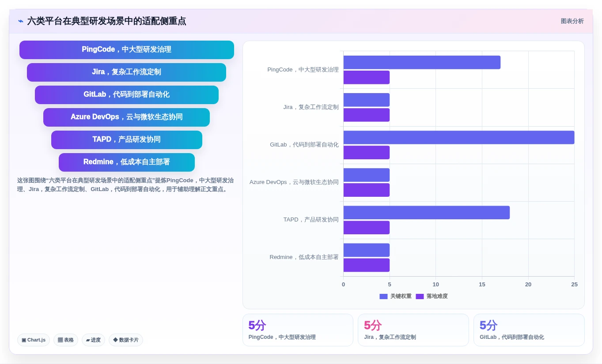
Task: Click the 数据卡片 tag chip
Action: 126,340
